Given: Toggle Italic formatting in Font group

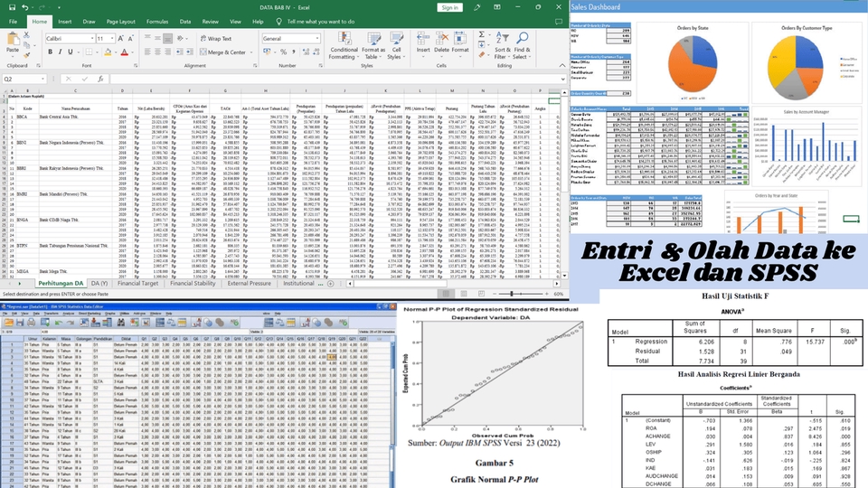Looking at the screenshot, I should tap(61, 52).
